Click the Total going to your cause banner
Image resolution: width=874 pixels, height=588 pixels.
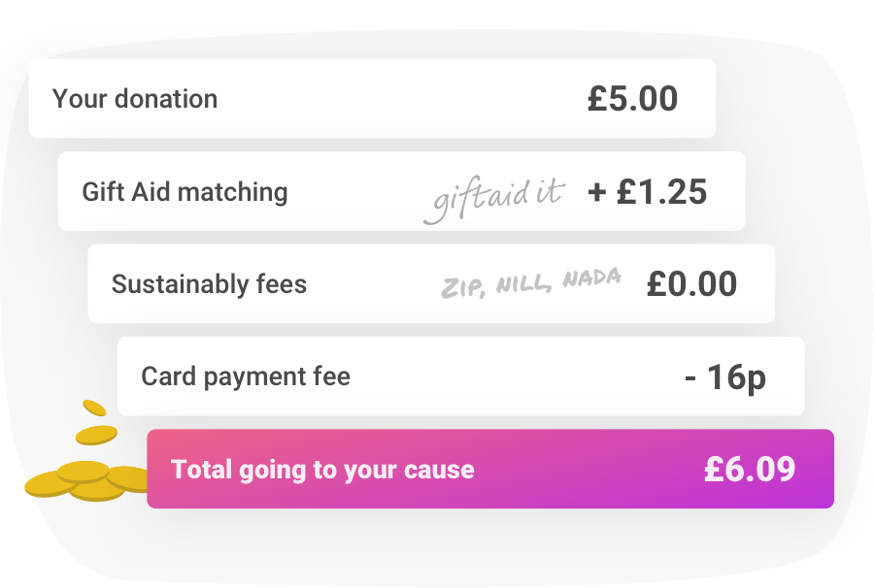[x=490, y=469]
